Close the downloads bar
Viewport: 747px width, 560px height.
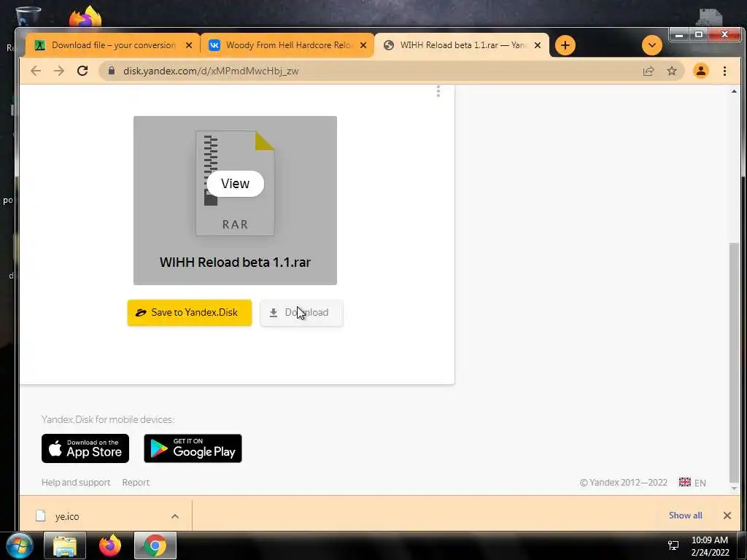(x=727, y=516)
